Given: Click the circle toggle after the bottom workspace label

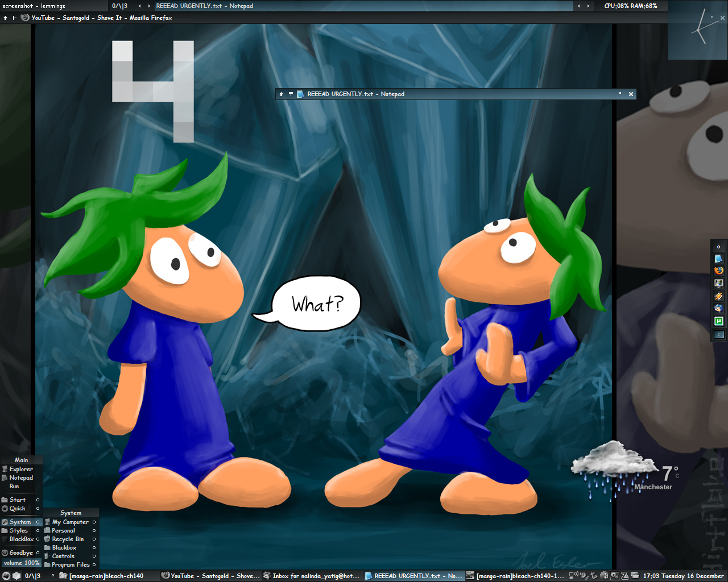Looking at the screenshot, I should [52, 576].
